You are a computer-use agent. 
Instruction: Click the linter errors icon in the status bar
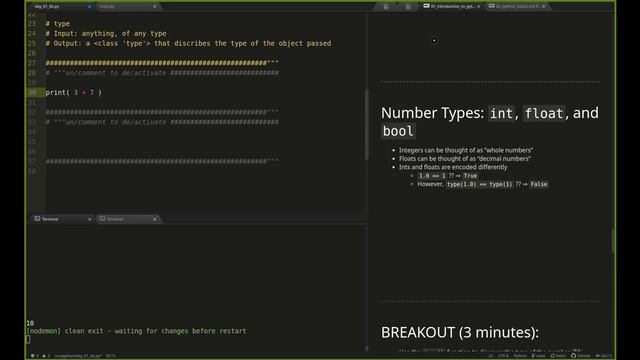coord(34,356)
